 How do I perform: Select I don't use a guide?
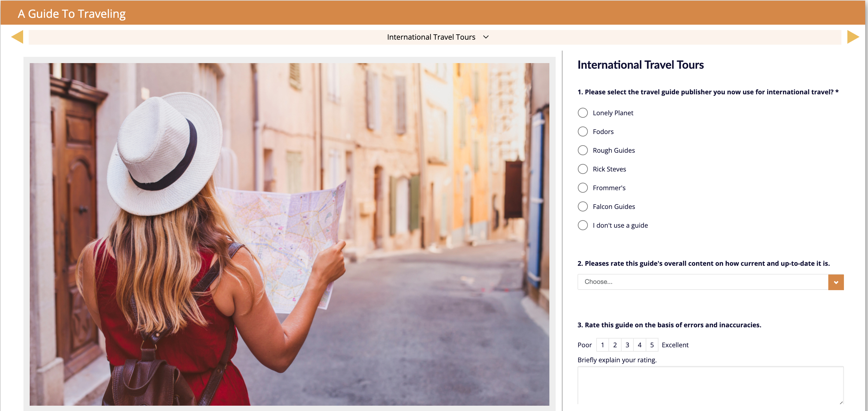click(583, 225)
